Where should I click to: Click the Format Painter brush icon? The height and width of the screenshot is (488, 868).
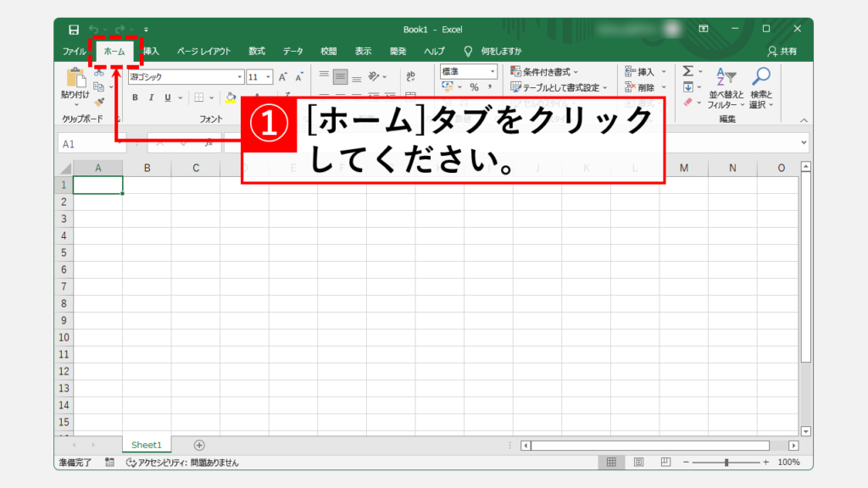pyautogui.click(x=99, y=102)
